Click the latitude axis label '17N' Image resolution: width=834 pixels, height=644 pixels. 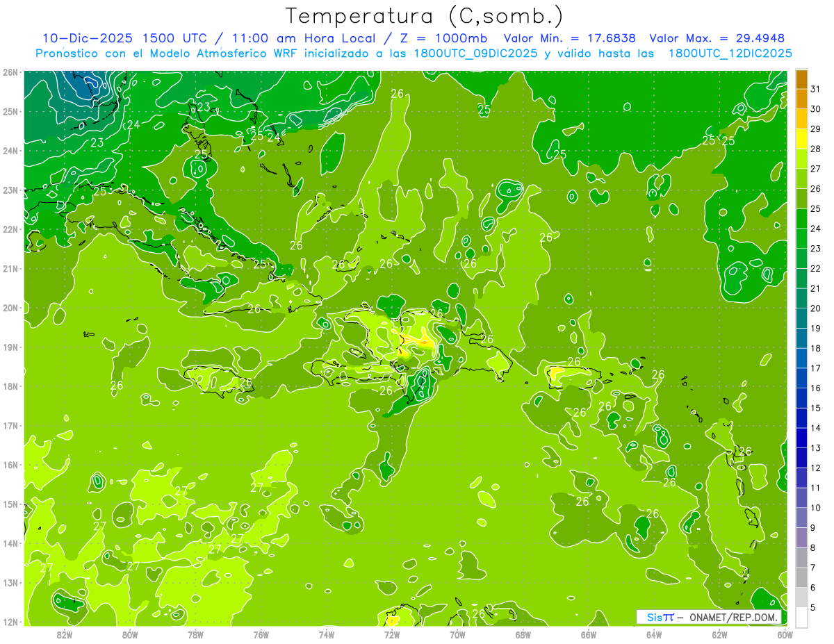[x=10, y=426]
